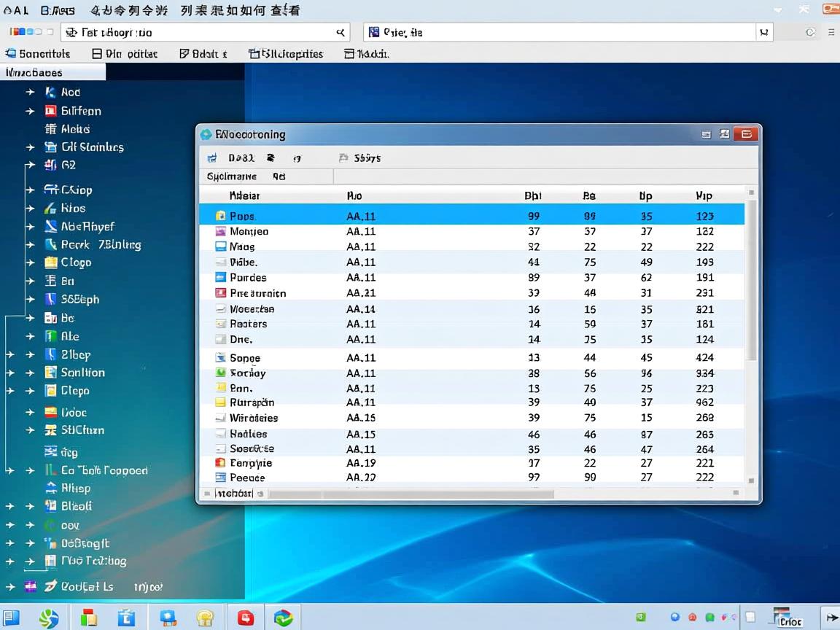Viewport: 840px width, 630px height.
Task: Click the Sbbys toolbar icon in dialog
Action: (x=343, y=157)
